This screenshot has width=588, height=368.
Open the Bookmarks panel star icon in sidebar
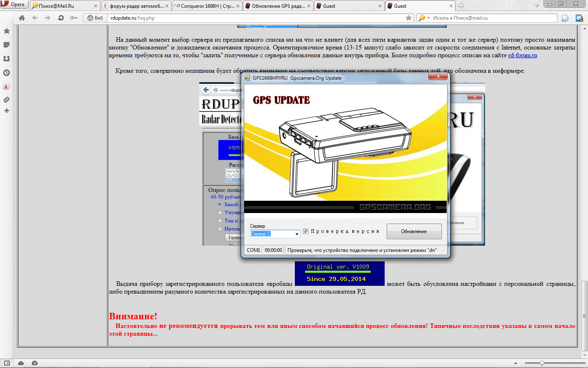[x=7, y=31]
